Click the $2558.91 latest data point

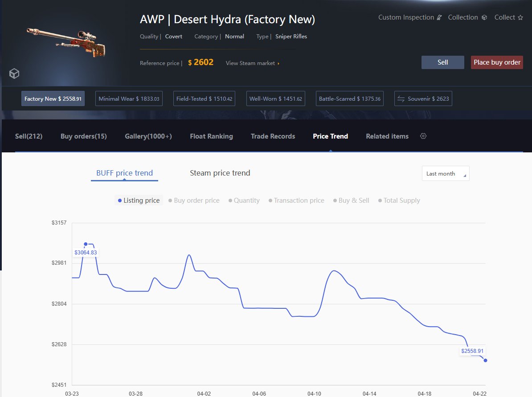(x=486, y=360)
